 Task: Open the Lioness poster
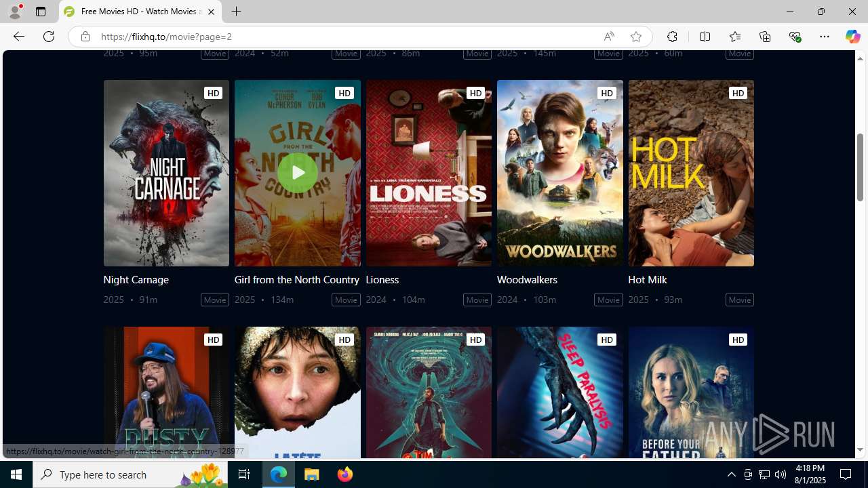pos(429,173)
